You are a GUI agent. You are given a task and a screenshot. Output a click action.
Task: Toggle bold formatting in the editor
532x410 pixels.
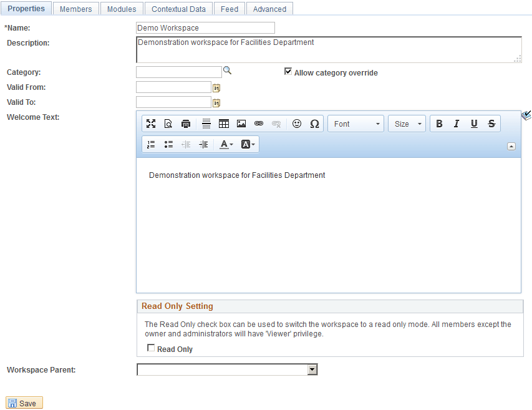(x=439, y=123)
